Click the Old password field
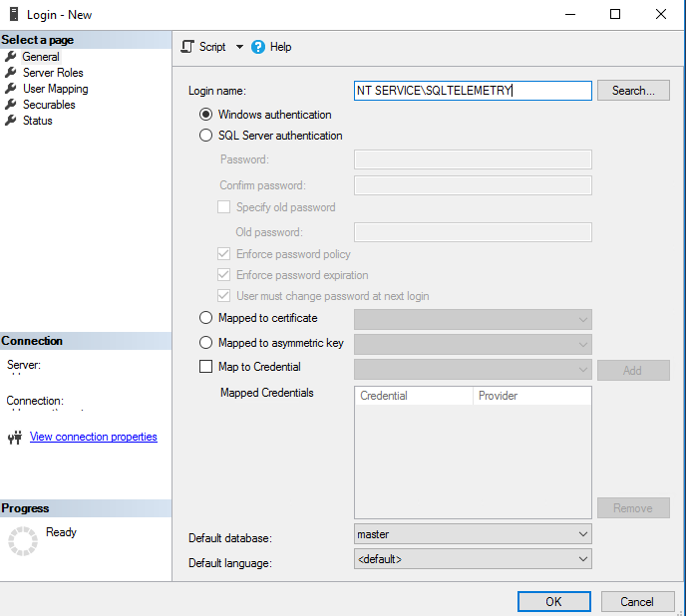686x616 pixels. coord(473,232)
